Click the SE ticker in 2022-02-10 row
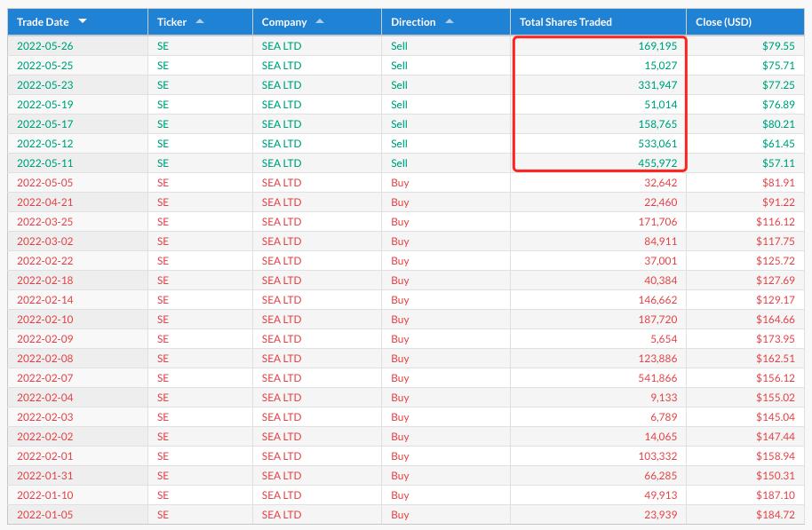The width and height of the screenshot is (812, 530). (x=163, y=320)
